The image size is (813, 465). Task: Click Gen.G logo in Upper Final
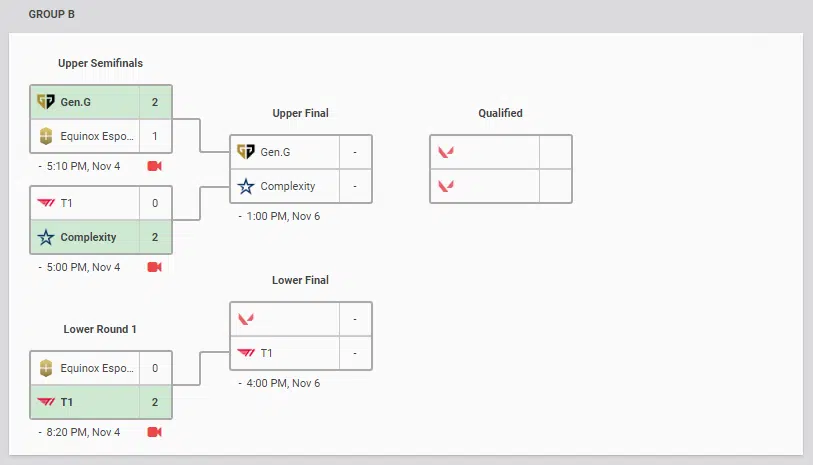pyautogui.click(x=245, y=152)
